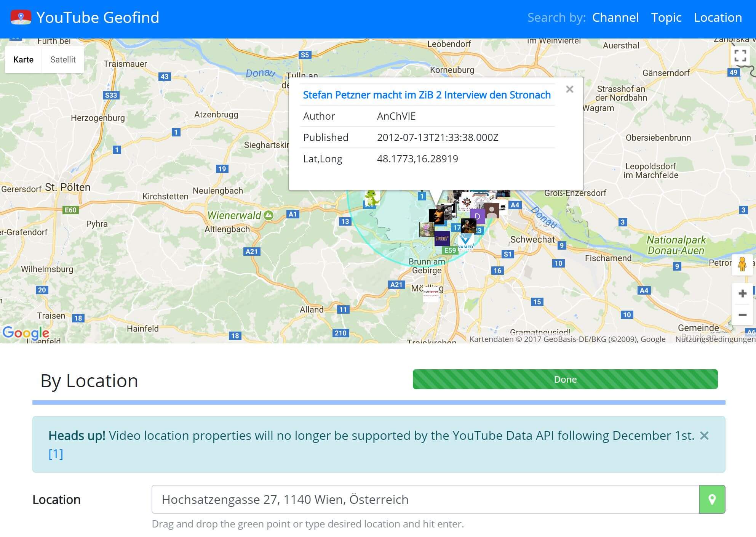Open the Stefan Petzner video link
Viewport: 756px width, 537px height.
pyautogui.click(x=427, y=95)
